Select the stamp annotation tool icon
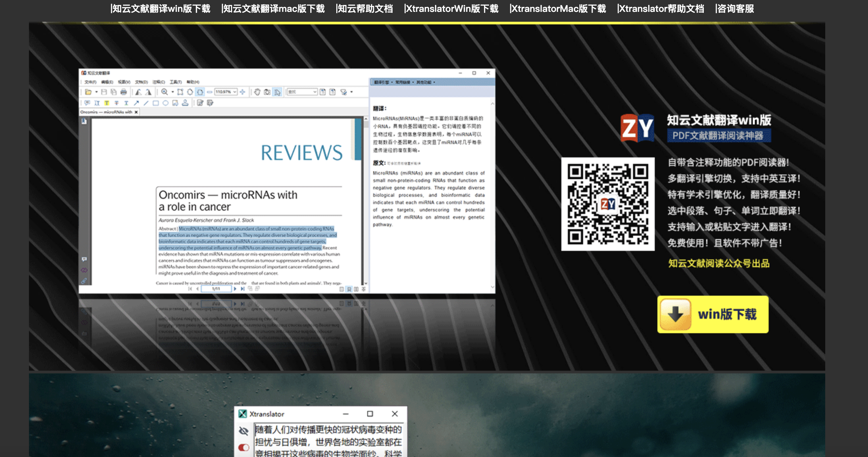 point(185,103)
